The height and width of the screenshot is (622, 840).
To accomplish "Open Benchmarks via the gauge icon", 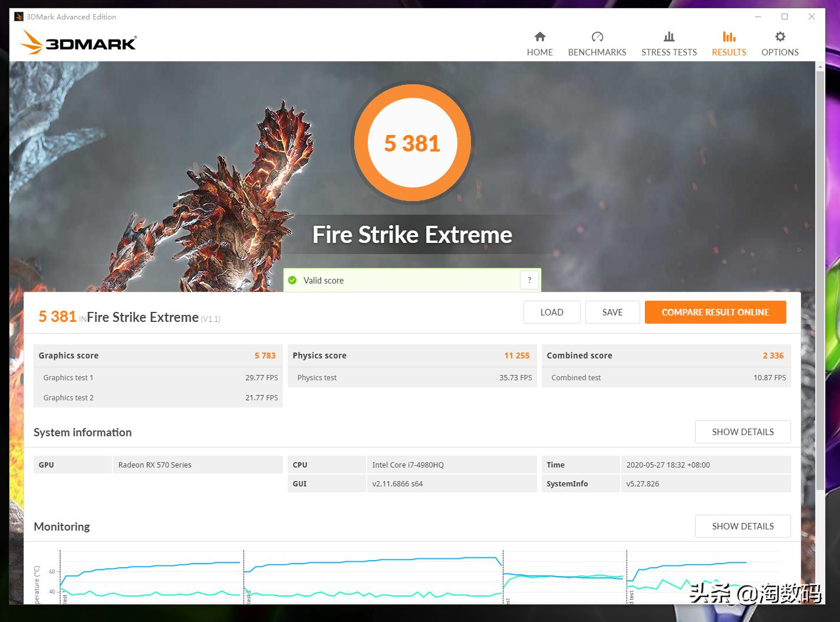I will [x=597, y=37].
